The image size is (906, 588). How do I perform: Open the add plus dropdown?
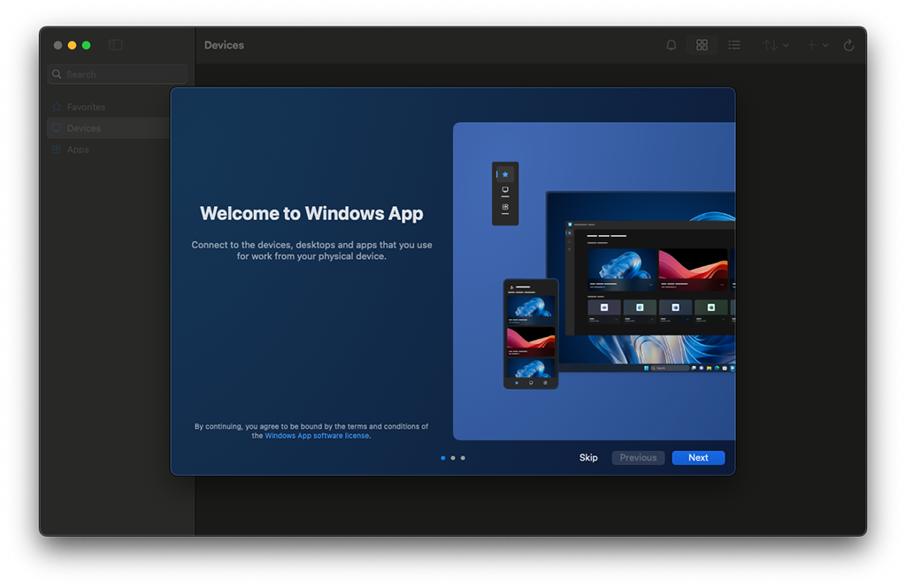(x=818, y=45)
